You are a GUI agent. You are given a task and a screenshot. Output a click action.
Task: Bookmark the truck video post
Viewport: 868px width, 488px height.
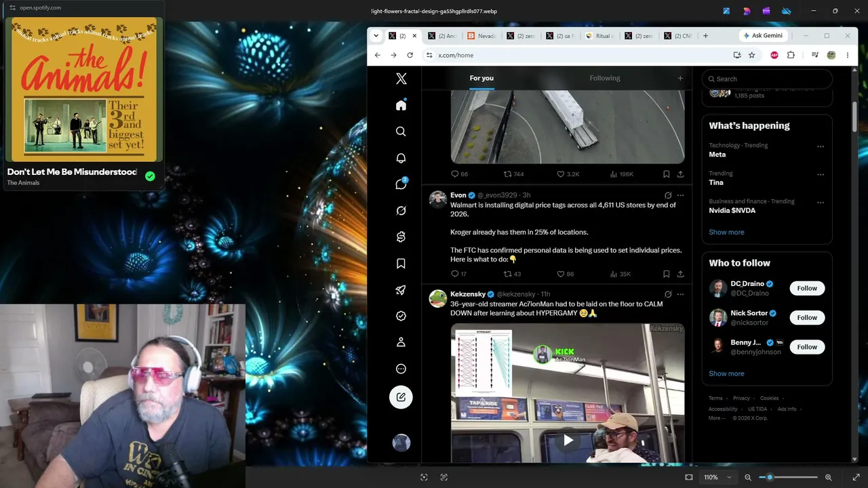667,174
